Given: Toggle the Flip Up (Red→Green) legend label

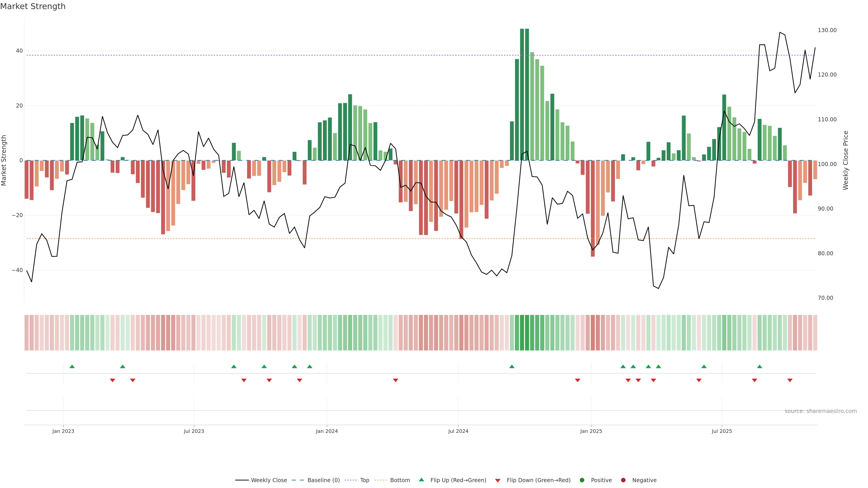Looking at the screenshot, I should 458,480.
